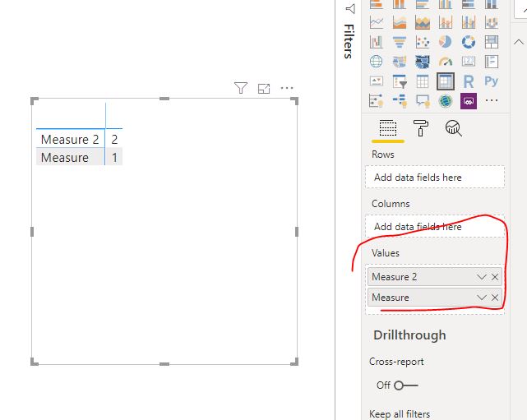Viewport: 527px width, 420px height.
Task: Select the Map globe visual
Action: (x=376, y=62)
